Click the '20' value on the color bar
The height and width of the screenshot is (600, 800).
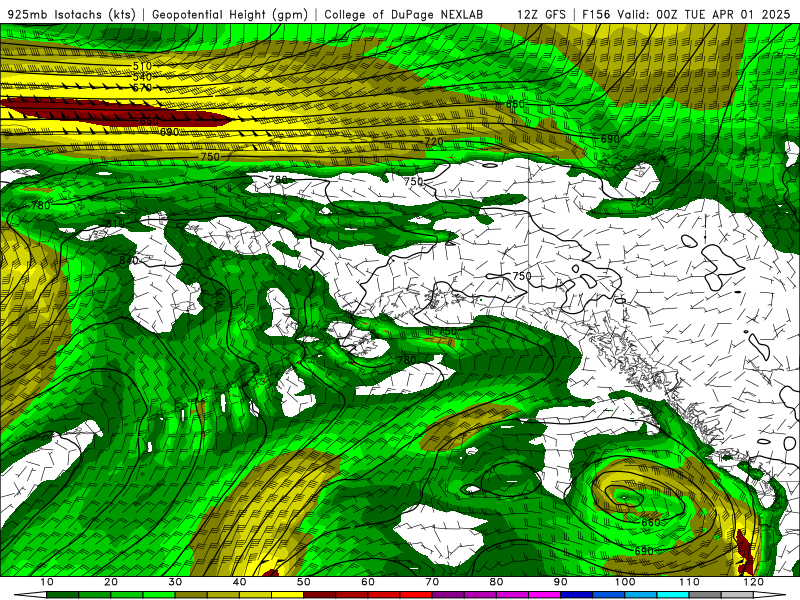point(111,582)
